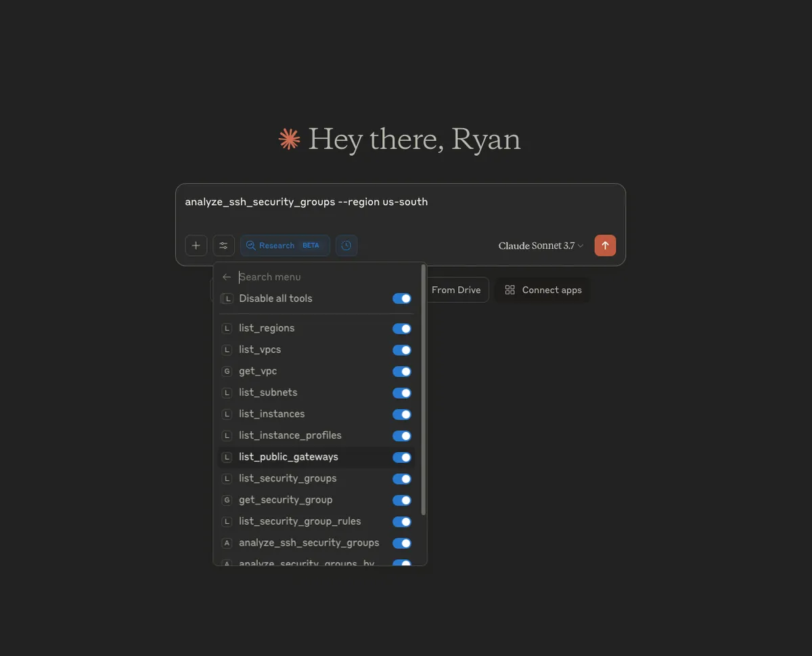Viewport: 812px width, 656px height.
Task: Click the back arrow in tools menu
Action: (227, 277)
